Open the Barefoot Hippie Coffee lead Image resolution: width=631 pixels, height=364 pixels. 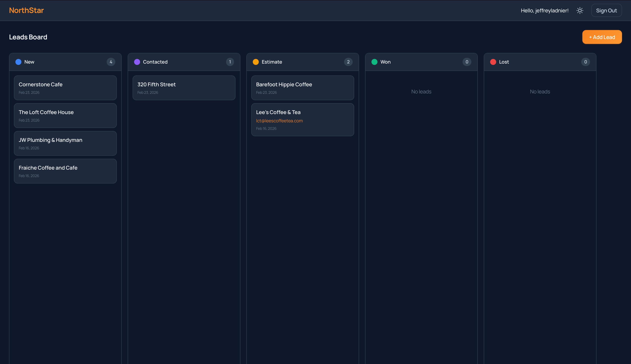[303, 88]
